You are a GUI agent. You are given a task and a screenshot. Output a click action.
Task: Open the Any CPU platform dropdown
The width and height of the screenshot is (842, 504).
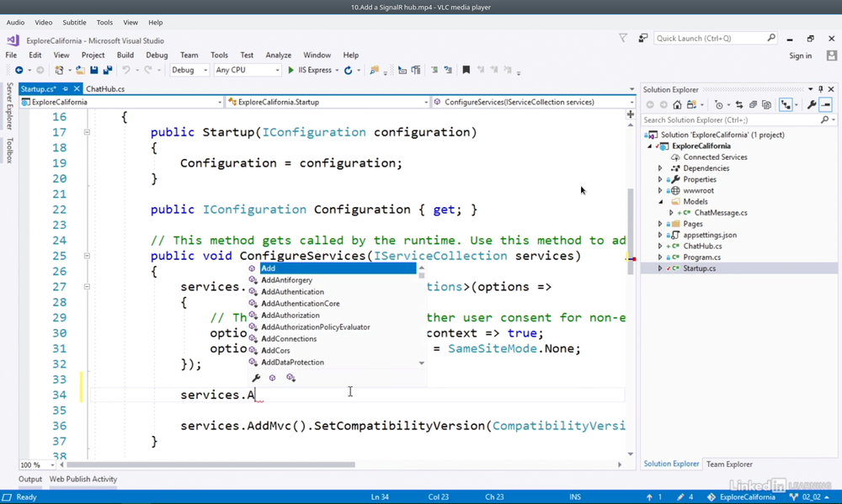tap(247, 71)
